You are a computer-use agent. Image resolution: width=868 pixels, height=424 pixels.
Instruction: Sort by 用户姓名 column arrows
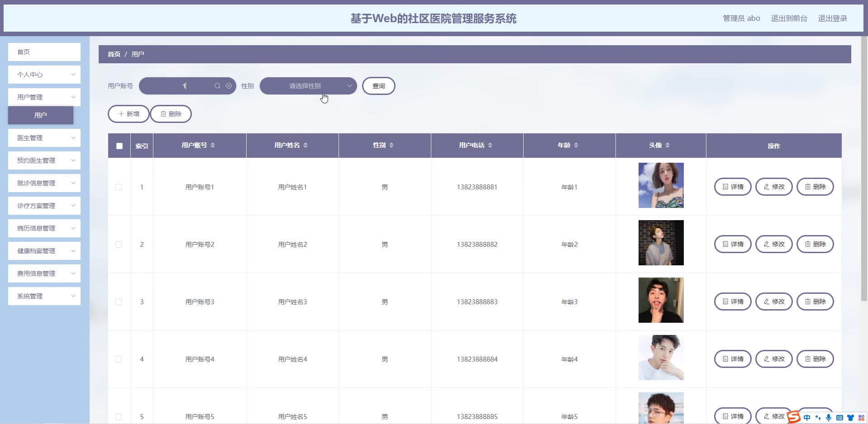(x=305, y=145)
